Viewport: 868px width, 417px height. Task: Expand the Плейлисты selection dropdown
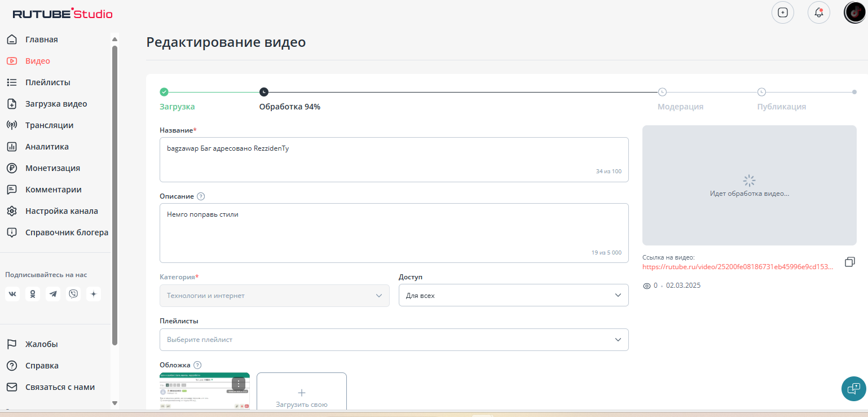[x=394, y=340]
